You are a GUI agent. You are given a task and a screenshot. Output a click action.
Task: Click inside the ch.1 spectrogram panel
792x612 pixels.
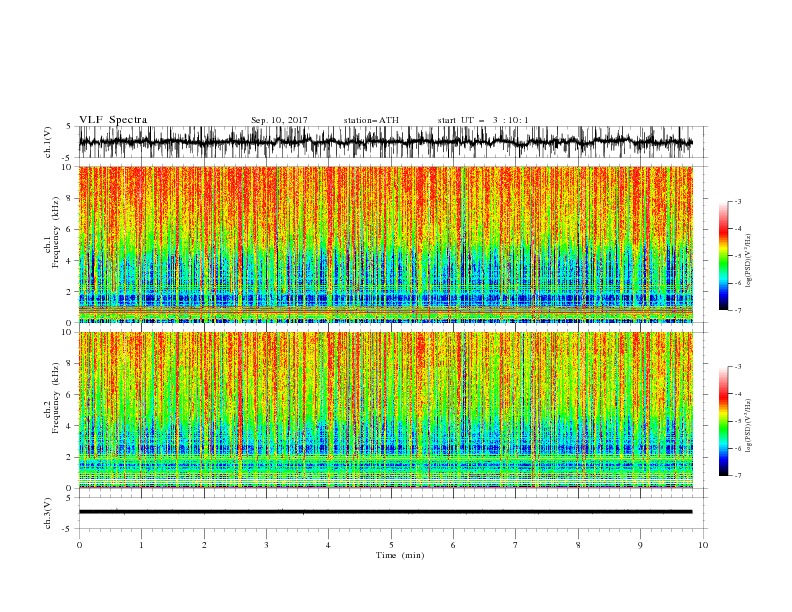385,244
